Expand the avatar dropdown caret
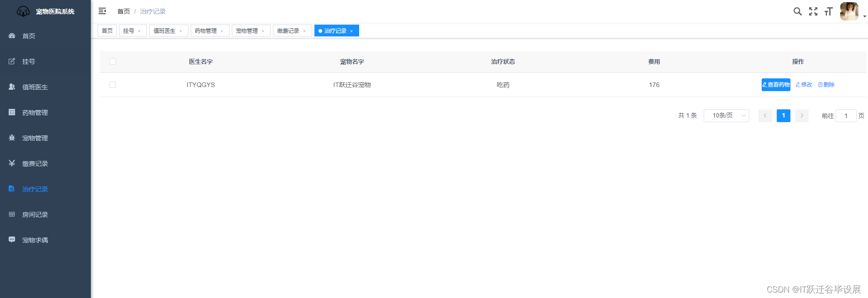 864,16
